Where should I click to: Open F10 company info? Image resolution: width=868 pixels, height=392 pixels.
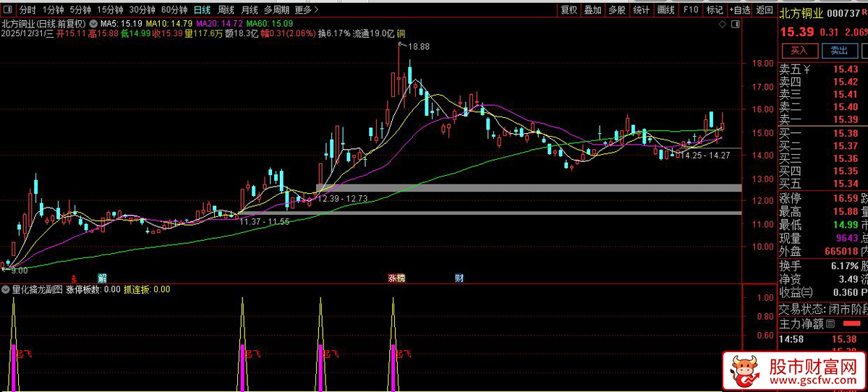[691, 10]
